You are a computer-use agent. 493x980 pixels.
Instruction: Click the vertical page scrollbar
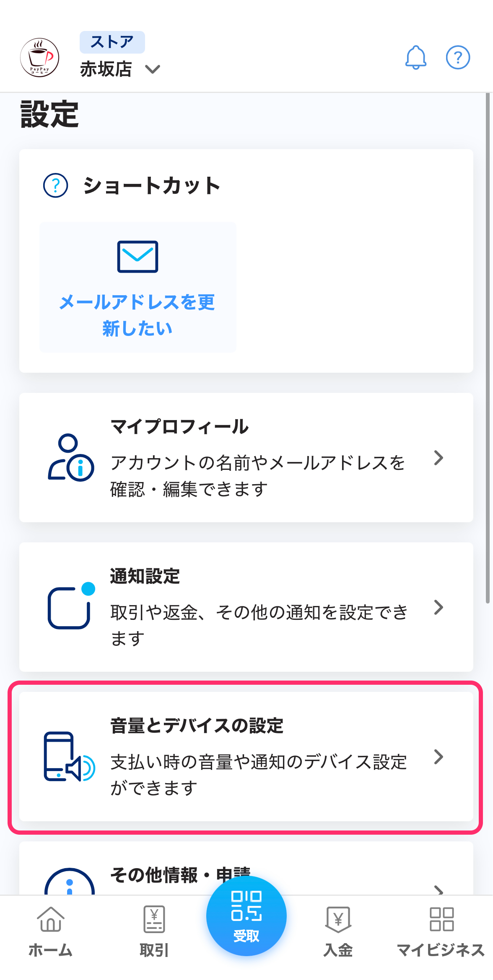point(488,348)
